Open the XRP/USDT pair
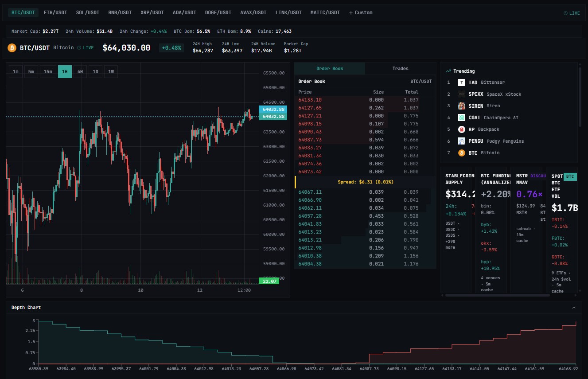Screen dimensions: 588x379 coord(152,12)
